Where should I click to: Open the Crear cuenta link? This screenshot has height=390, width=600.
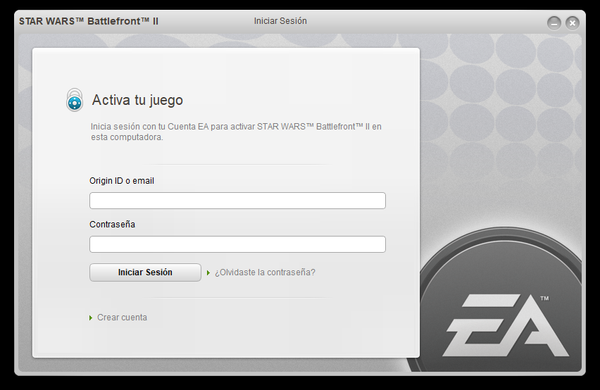122,317
